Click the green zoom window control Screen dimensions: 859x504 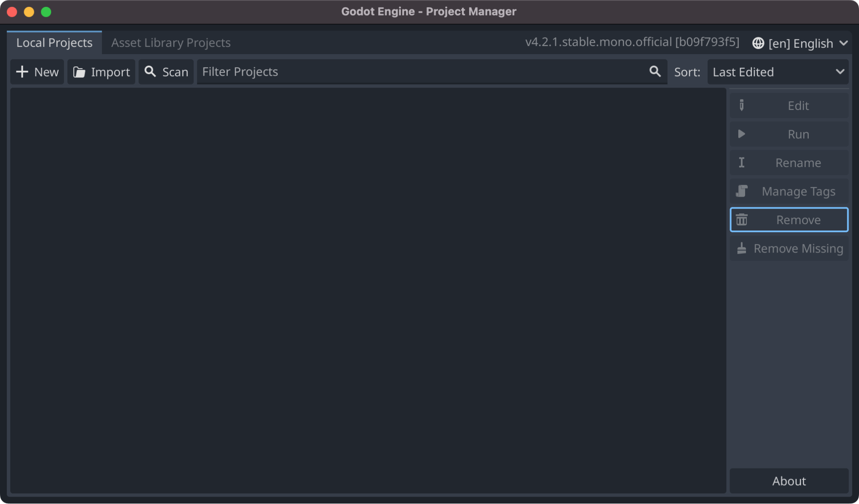tap(45, 12)
